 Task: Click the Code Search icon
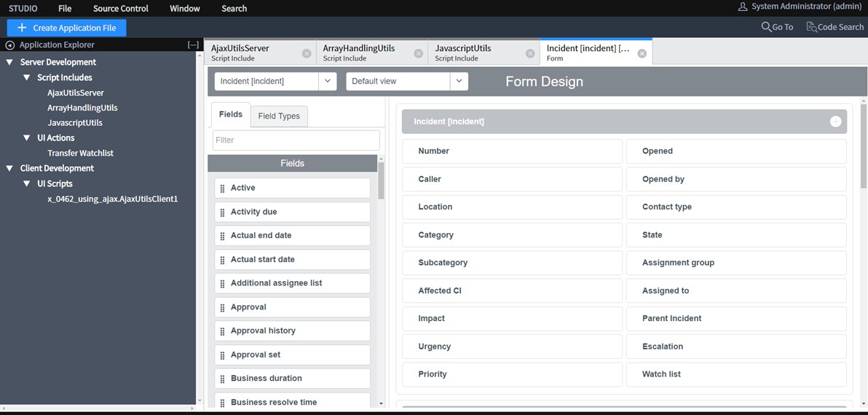pyautogui.click(x=811, y=26)
